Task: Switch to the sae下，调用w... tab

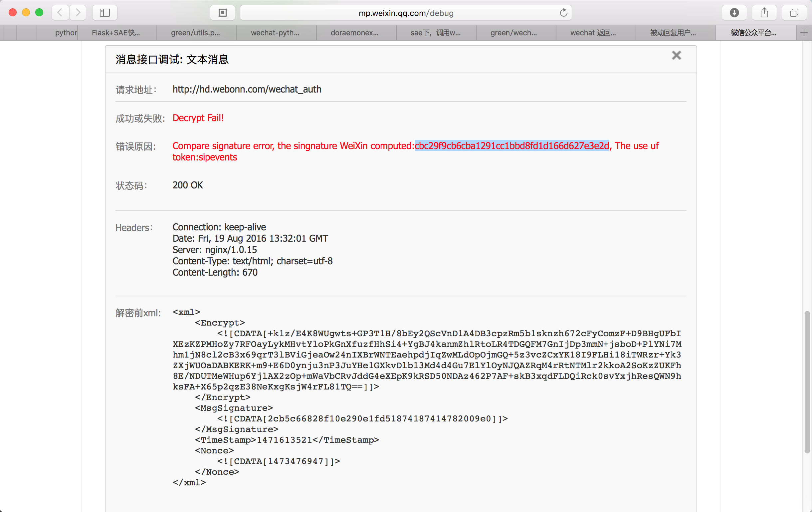Action: point(435,33)
